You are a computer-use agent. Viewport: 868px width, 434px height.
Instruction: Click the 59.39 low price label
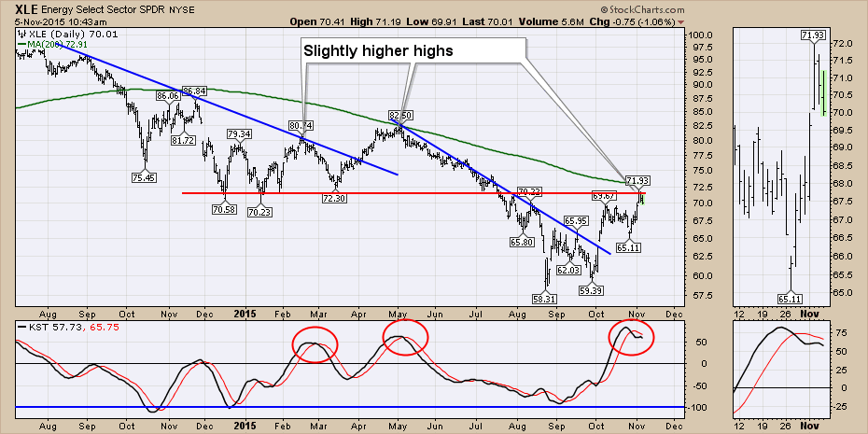pyautogui.click(x=592, y=289)
